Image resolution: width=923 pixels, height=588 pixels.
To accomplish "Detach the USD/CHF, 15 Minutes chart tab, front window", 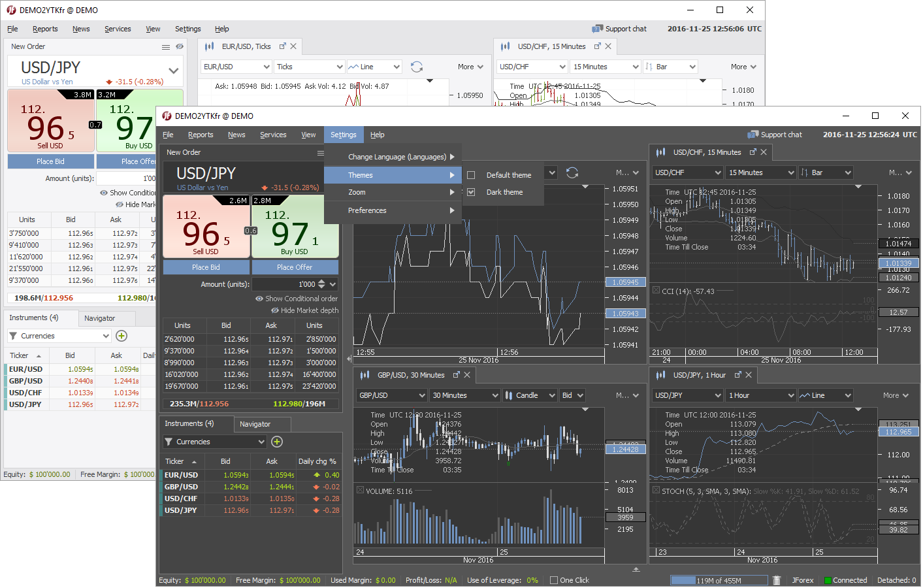I will tap(753, 152).
